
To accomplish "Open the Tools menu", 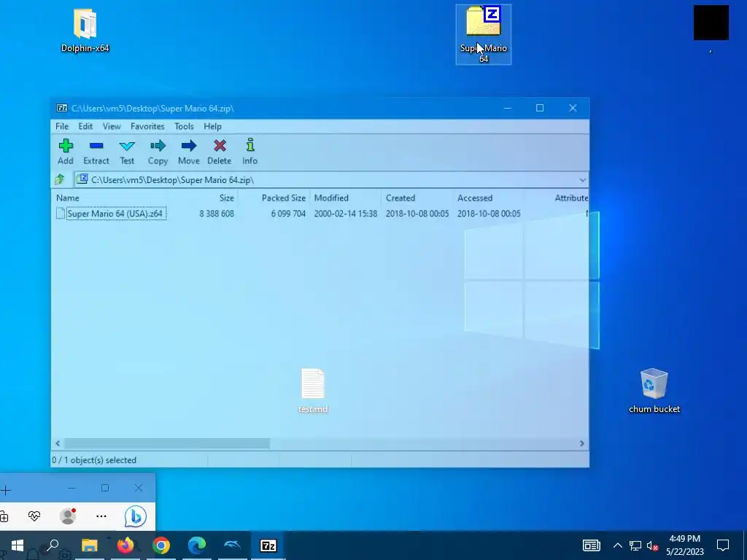I will click(184, 126).
